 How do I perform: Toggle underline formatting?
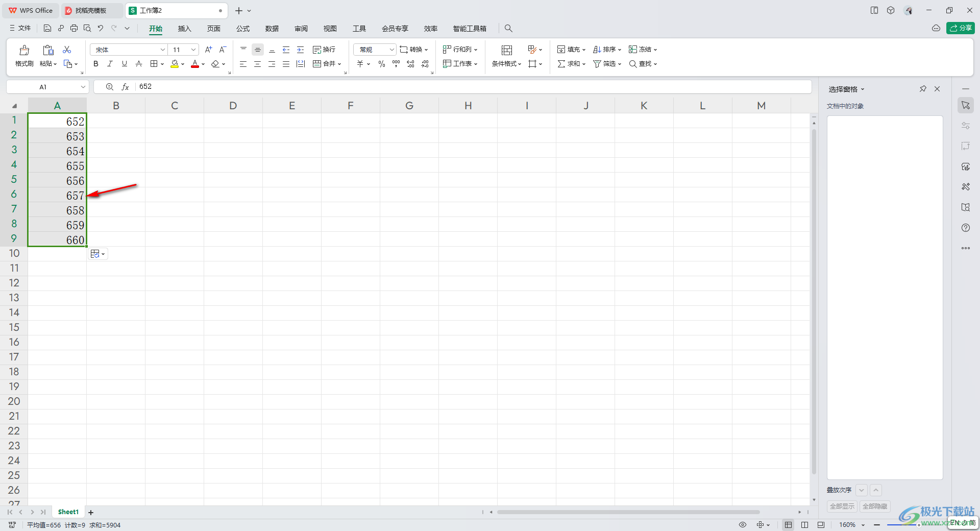(124, 64)
